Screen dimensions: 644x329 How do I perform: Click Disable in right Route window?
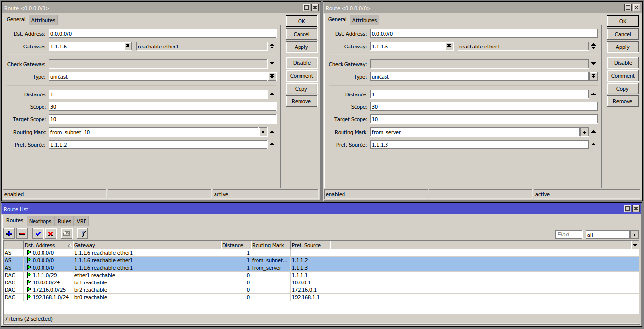(623, 63)
